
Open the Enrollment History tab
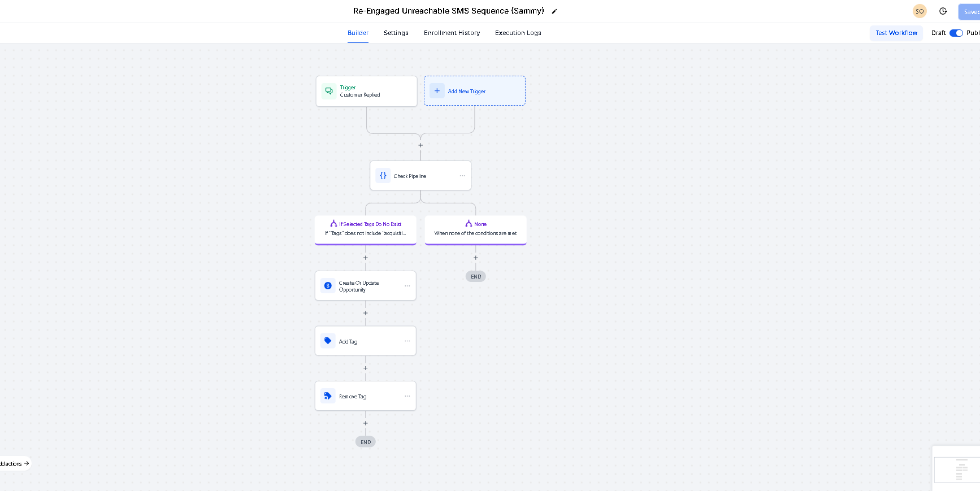coord(452,33)
